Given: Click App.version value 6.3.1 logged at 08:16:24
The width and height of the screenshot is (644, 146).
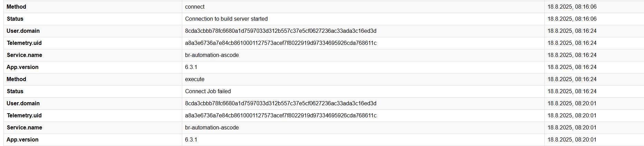Looking at the screenshot, I should (191, 67).
